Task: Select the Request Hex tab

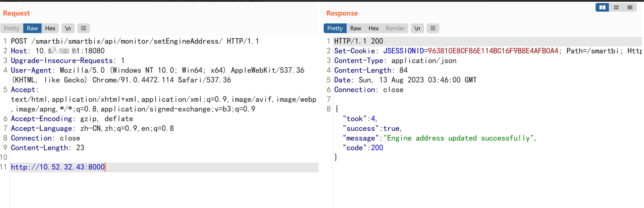Action: [x=50, y=28]
